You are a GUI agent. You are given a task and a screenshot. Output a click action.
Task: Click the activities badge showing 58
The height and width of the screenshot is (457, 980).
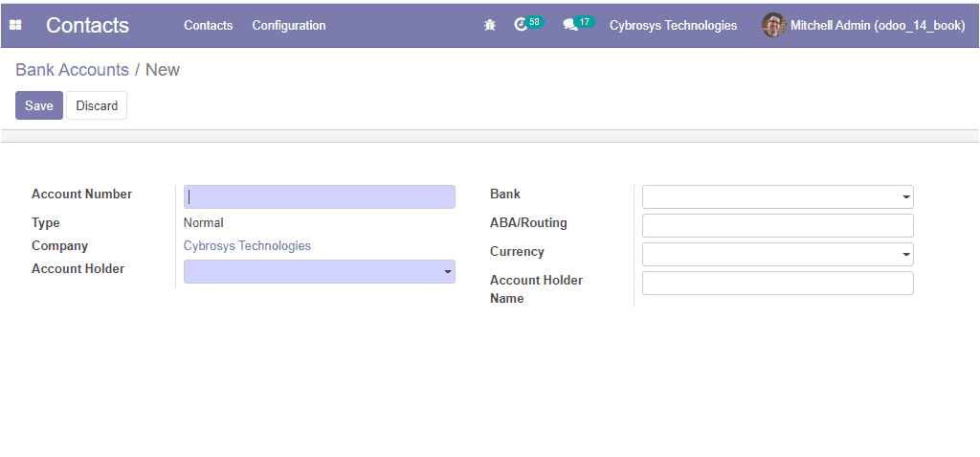pyautogui.click(x=534, y=22)
